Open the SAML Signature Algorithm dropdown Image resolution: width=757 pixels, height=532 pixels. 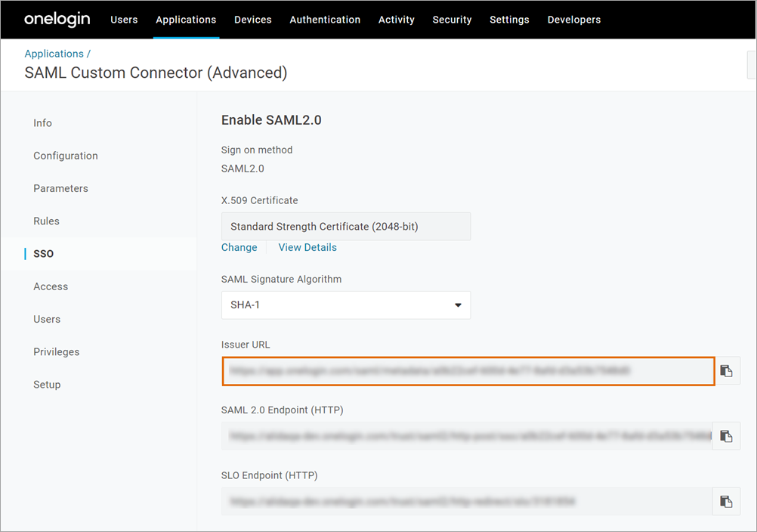click(x=458, y=305)
